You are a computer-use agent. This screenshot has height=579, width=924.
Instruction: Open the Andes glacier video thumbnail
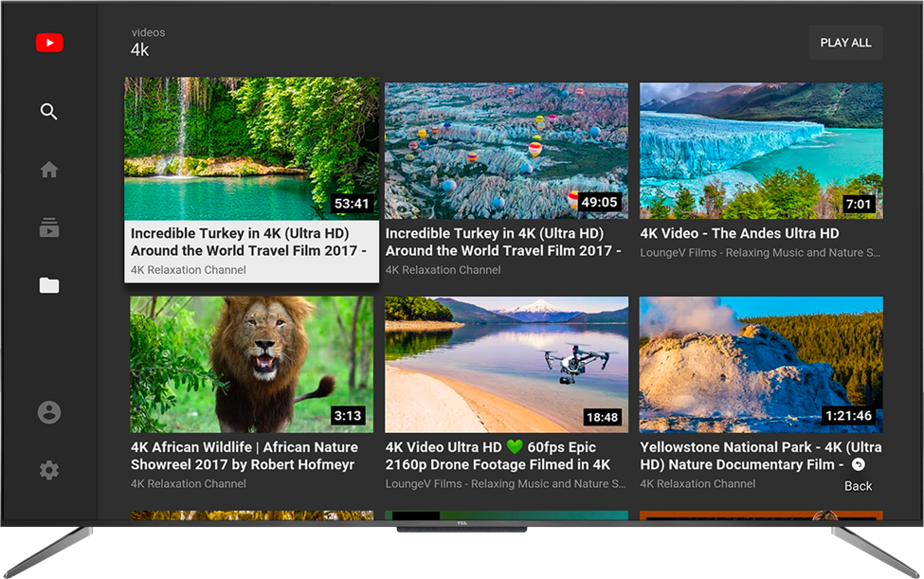[761, 150]
